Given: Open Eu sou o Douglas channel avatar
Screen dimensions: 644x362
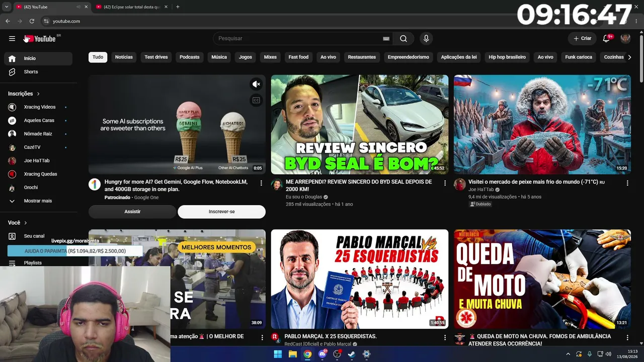Looking at the screenshot, I should (277, 185).
